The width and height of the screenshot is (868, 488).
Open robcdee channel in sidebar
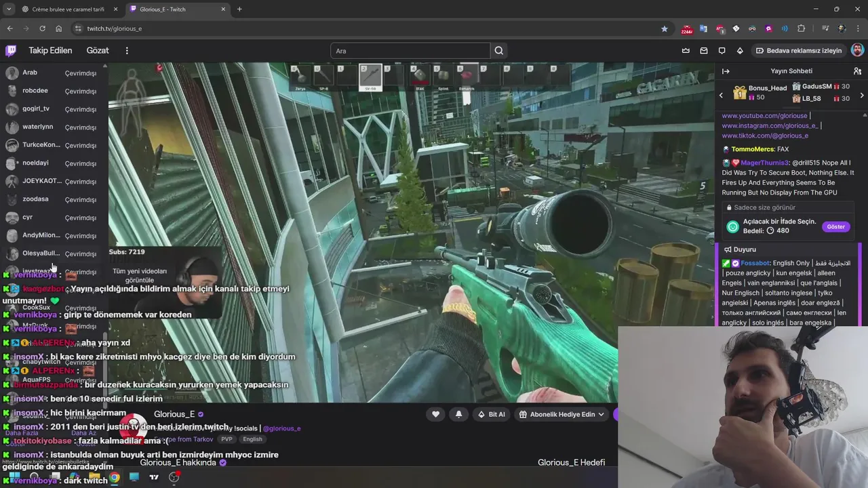pyautogui.click(x=54, y=91)
